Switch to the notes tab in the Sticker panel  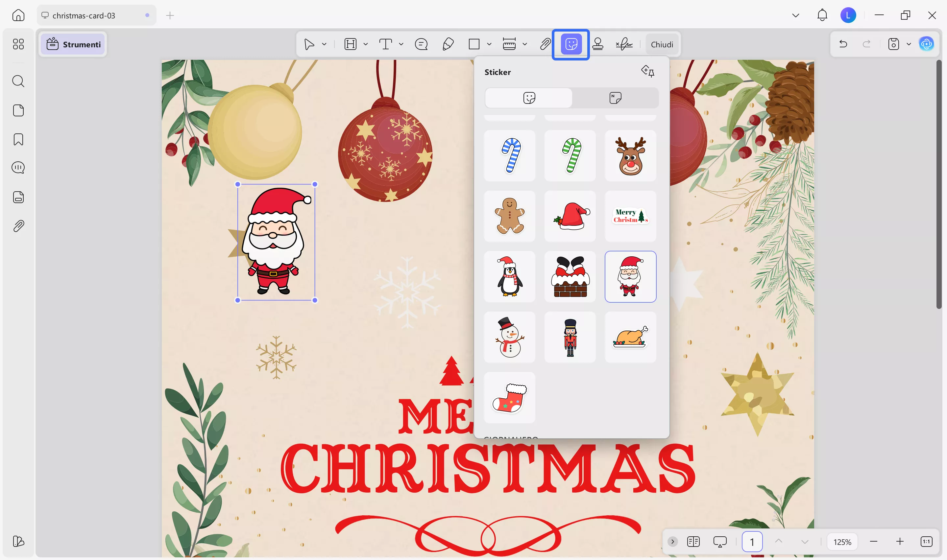coord(616,97)
